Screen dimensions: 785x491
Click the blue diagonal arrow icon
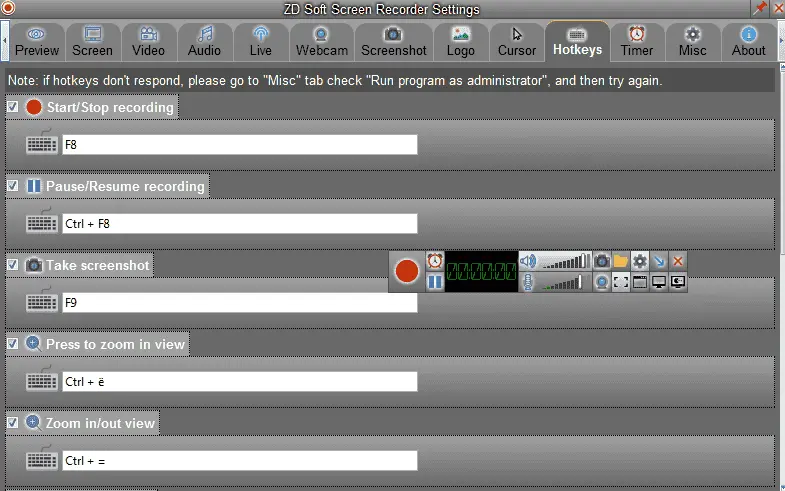coord(659,261)
